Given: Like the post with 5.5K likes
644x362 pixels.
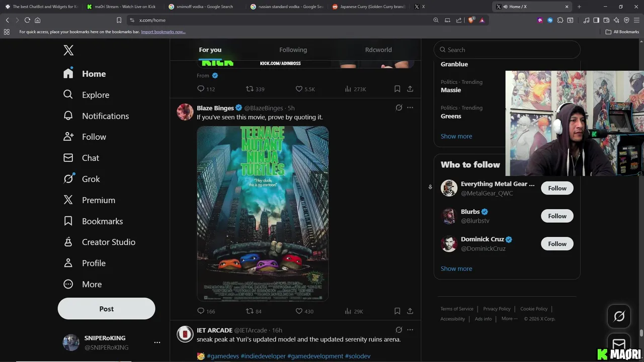Looking at the screenshot, I should pyautogui.click(x=305, y=89).
